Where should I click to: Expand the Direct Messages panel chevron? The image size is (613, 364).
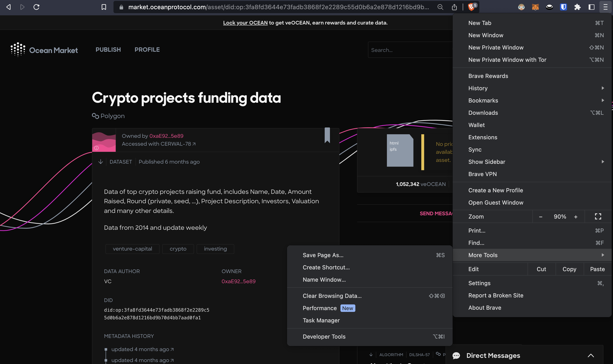[x=591, y=355]
